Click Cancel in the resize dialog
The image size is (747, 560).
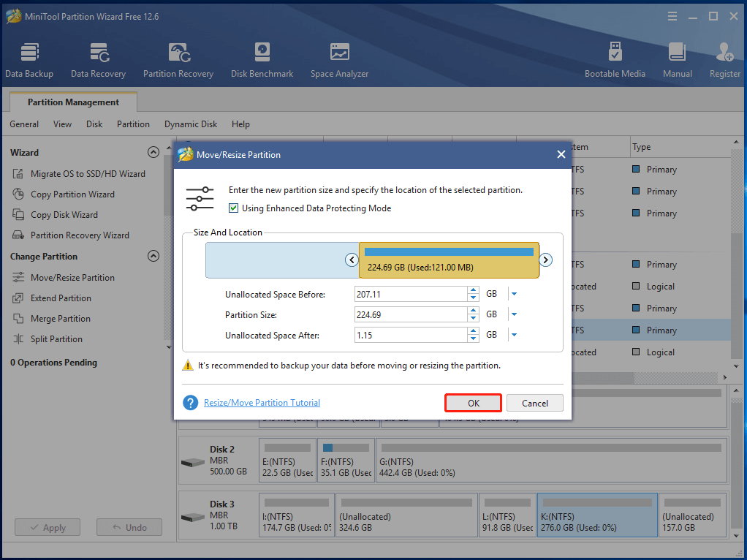[534, 404]
